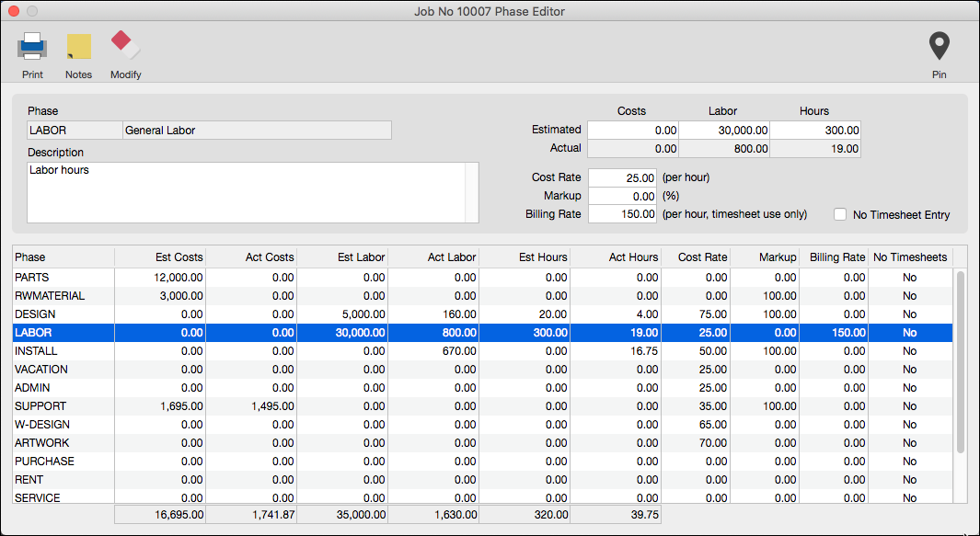Click the Estimated Labor field

tap(724, 131)
